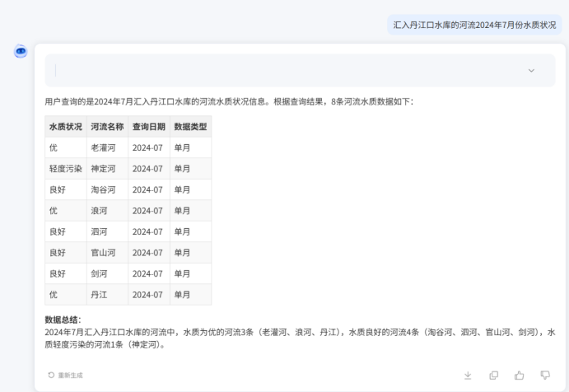Select the 淘谷河 table cell
The image size is (569, 392).
pos(107,189)
